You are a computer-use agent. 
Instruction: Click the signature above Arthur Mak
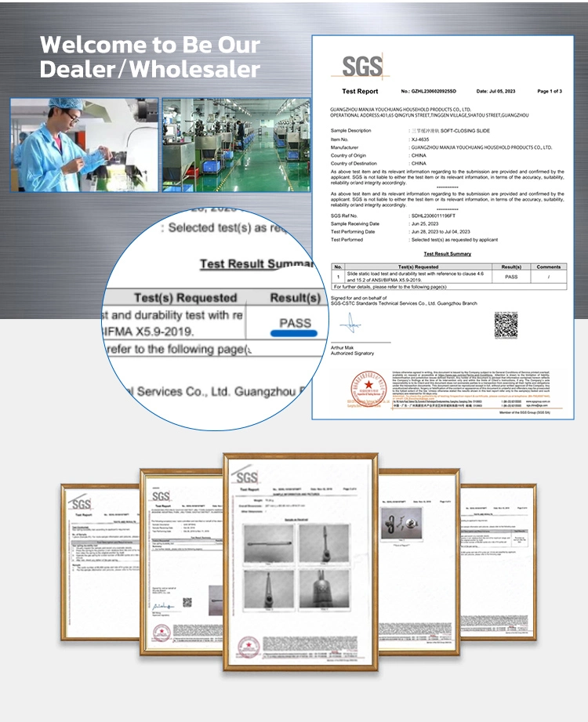click(350, 325)
